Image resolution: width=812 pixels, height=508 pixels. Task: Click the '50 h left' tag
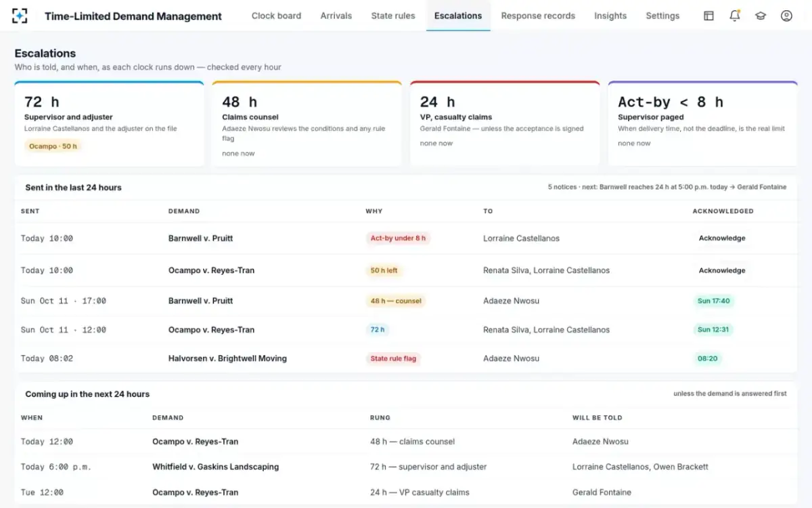pyautogui.click(x=384, y=270)
